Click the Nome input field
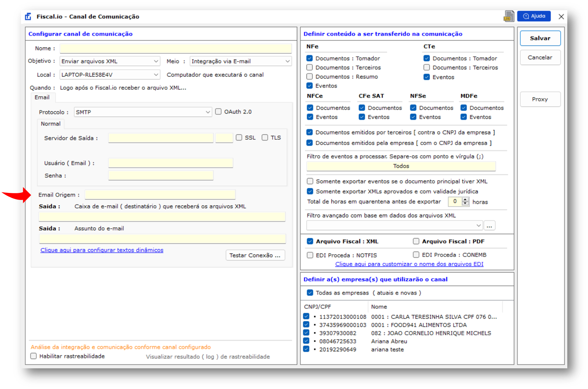Image resolution: width=588 pixels, height=389 pixels. point(176,48)
